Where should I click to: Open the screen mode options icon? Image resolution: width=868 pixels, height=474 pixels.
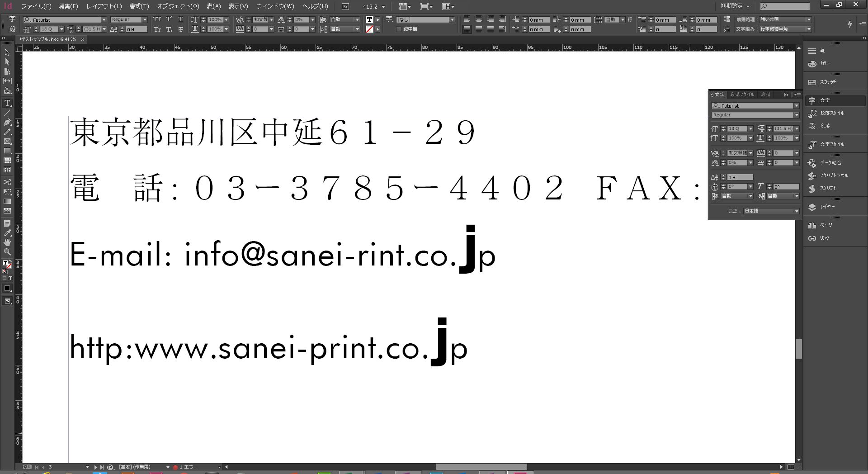tap(426, 6)
